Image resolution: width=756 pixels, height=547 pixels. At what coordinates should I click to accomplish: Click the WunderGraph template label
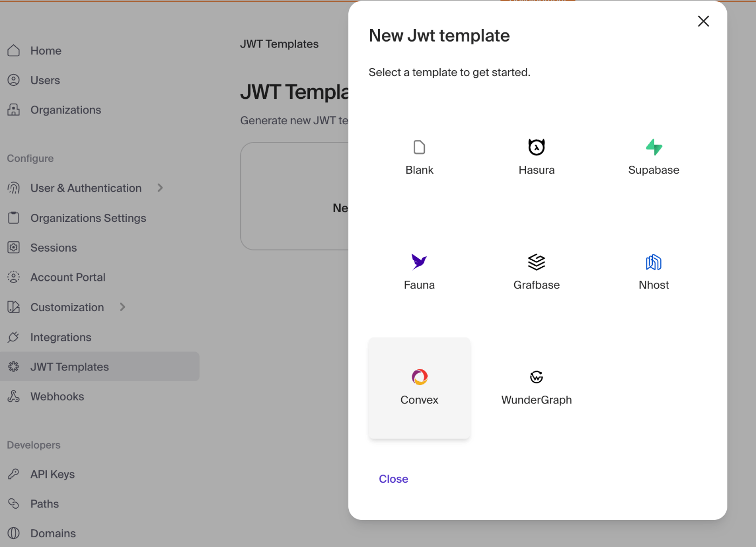click(537, 400)
